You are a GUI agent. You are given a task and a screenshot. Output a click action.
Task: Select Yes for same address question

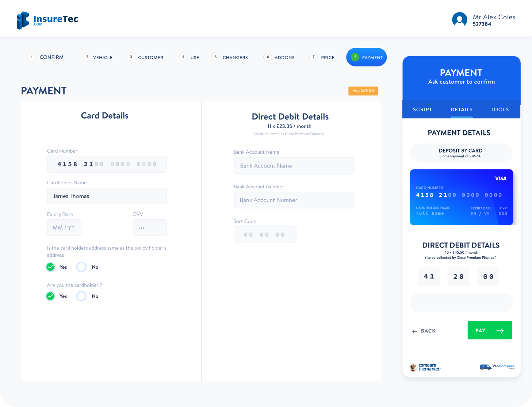tap(50, 267)
